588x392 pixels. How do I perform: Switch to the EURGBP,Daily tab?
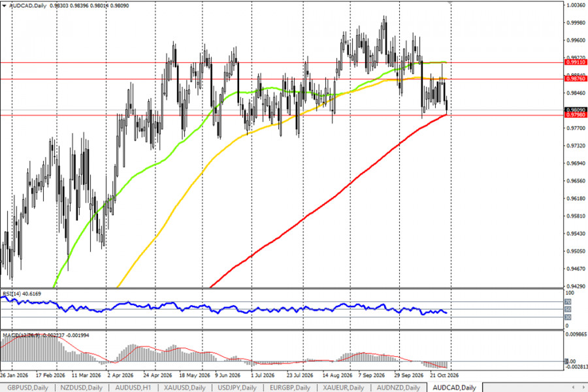[290, 387]
